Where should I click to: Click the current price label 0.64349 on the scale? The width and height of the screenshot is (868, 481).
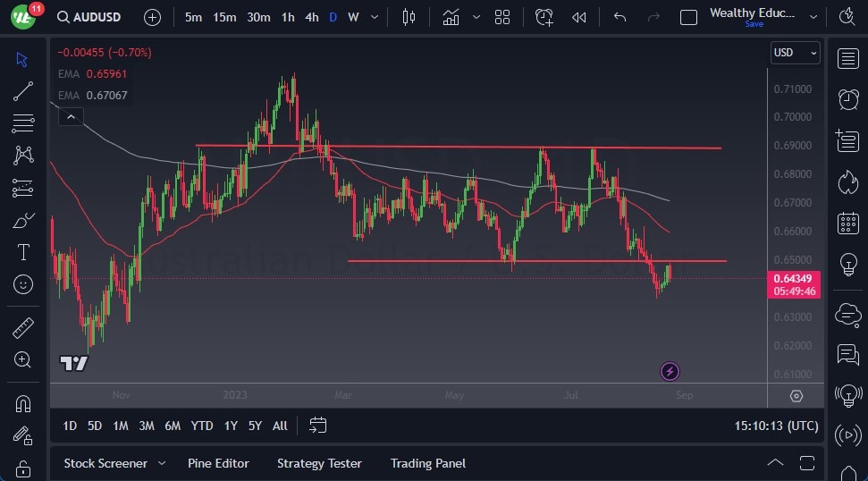click(x=794, y=279)
